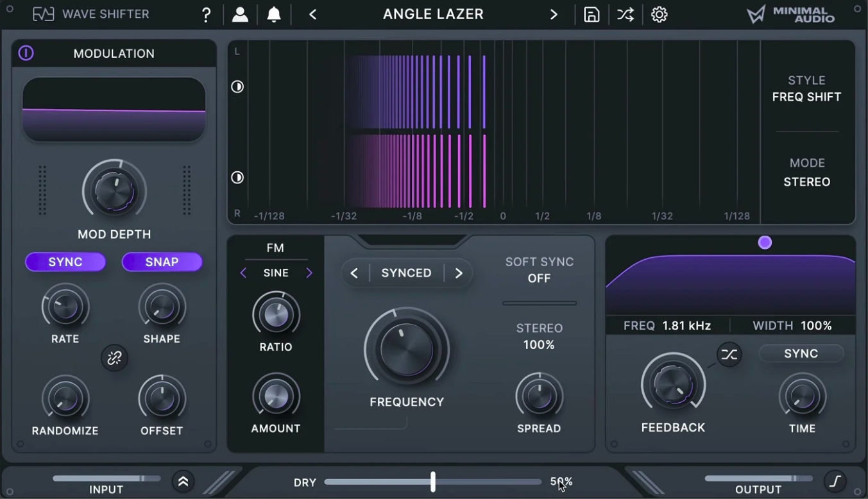Click the DRY mix slider handle
Screen dimensions: 868x499
pyautogui.click(x=433, y=482)
